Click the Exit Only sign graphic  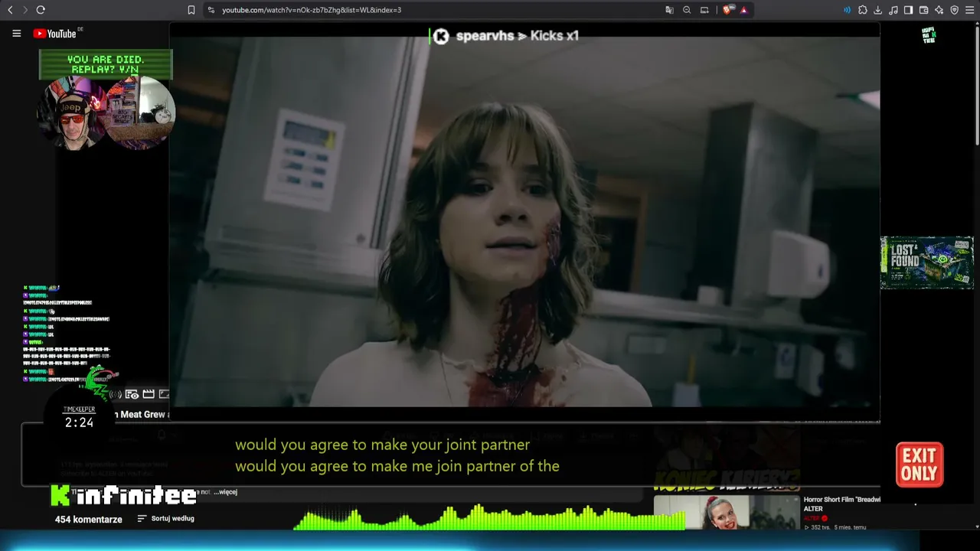tap(920, 465)
